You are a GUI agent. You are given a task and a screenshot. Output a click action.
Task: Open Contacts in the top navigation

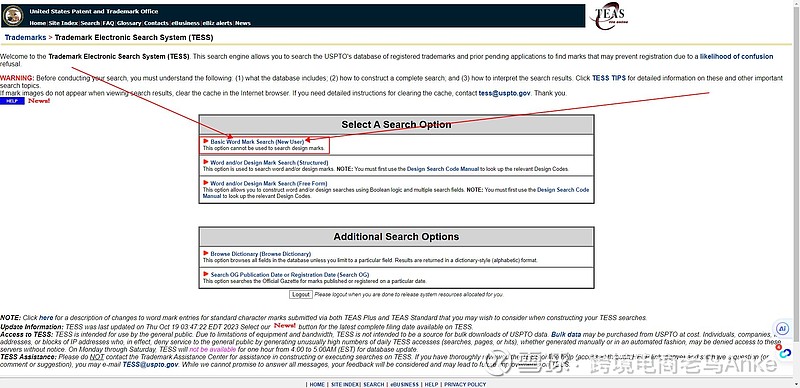(x=156, y=23)
